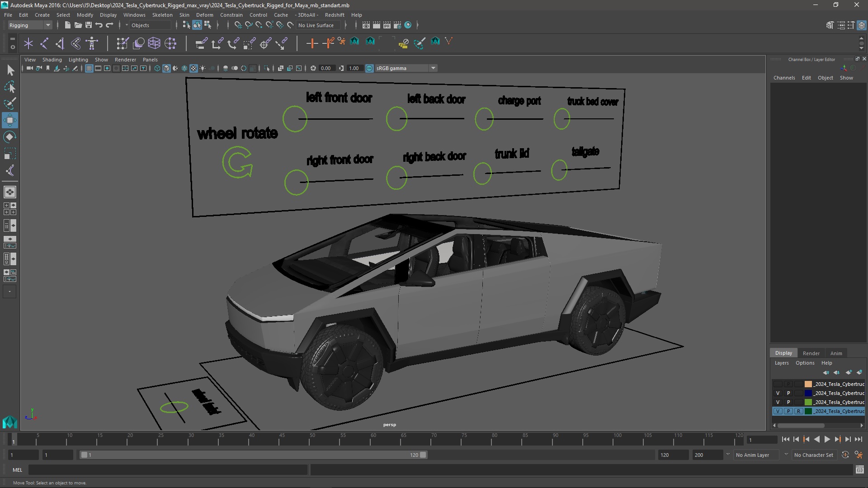Switch to Render layer tab
The image size is (868, 488).
[811, 353]
